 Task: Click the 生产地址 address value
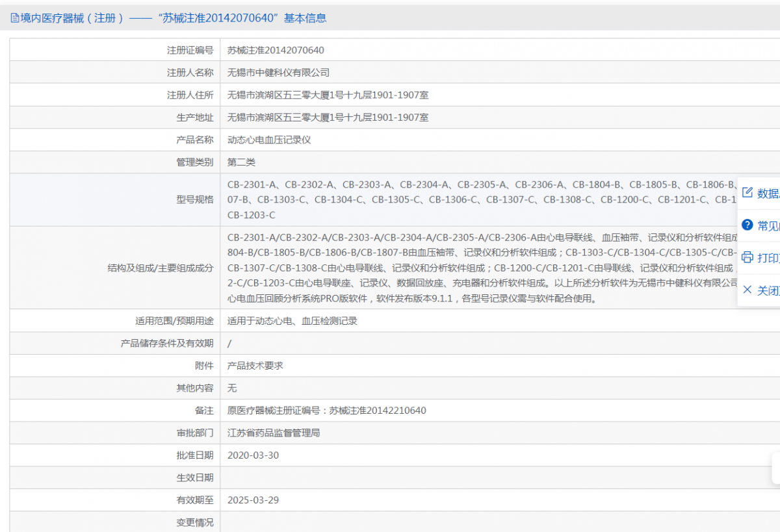[328, 118]
